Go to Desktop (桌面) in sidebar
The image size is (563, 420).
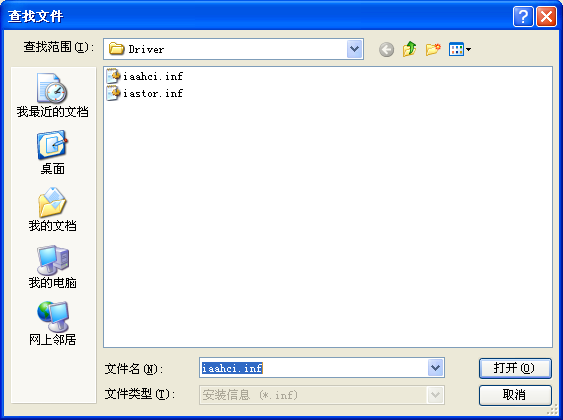pyautogui.click(x=52, y=153)
